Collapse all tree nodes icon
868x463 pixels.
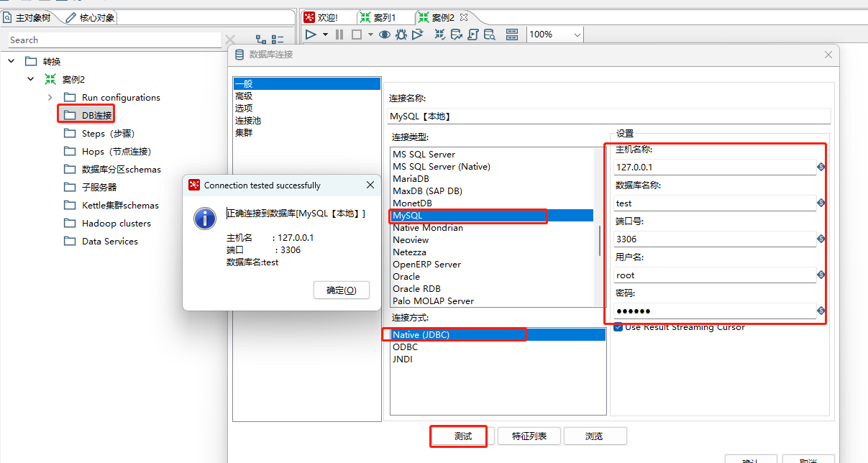click(278, 40)
